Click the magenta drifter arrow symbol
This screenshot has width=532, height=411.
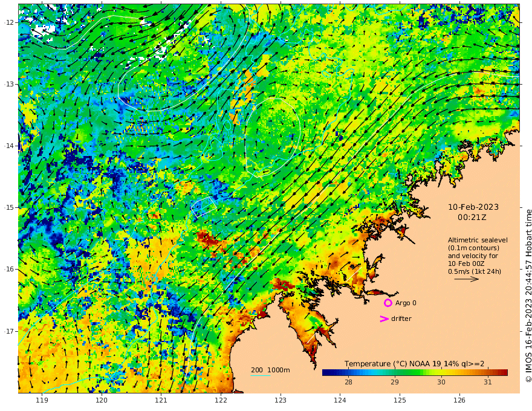(x=384, y=319)
